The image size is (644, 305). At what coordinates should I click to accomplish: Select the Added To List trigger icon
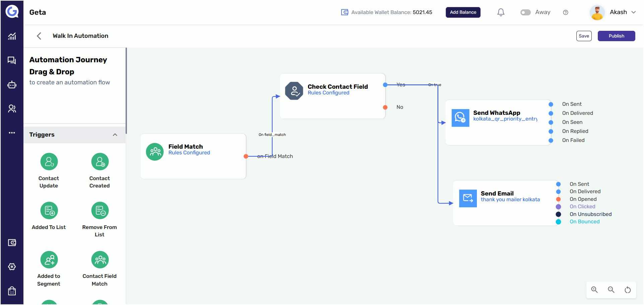pyautogui.click(x=49, y=211)
